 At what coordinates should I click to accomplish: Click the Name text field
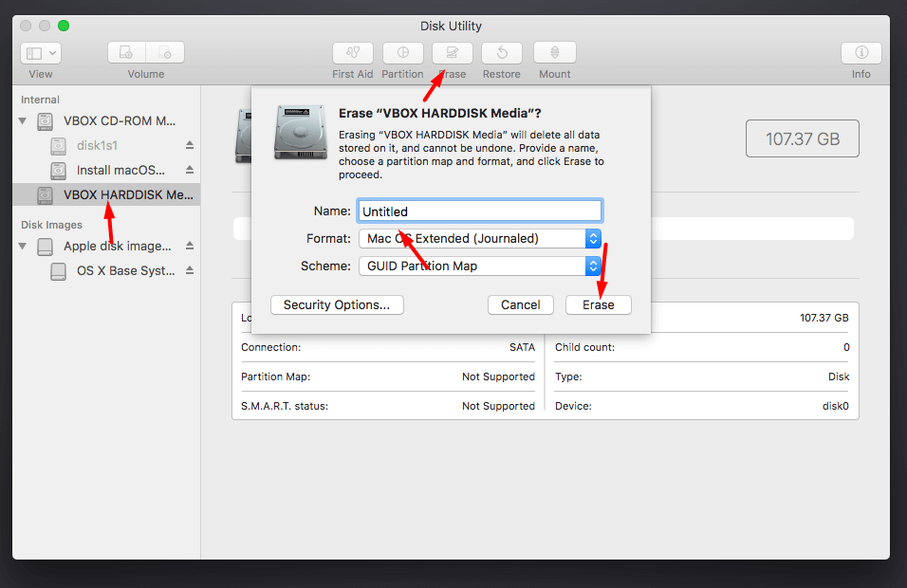click(479, 211)
